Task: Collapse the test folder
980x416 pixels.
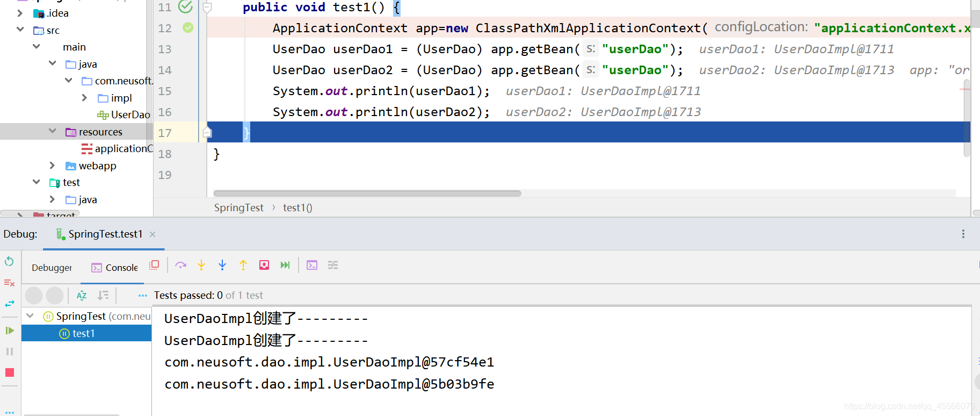Action: (x=36, y=182)
